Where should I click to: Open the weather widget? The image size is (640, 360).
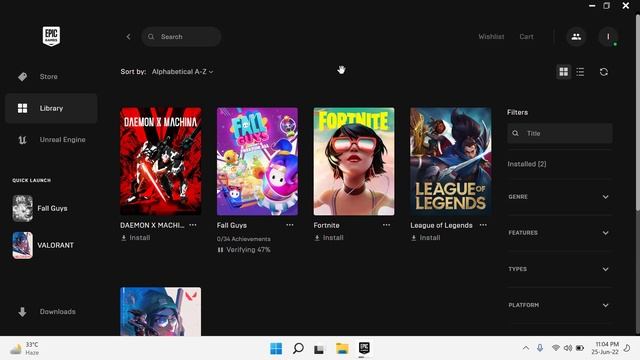[24, 349]
